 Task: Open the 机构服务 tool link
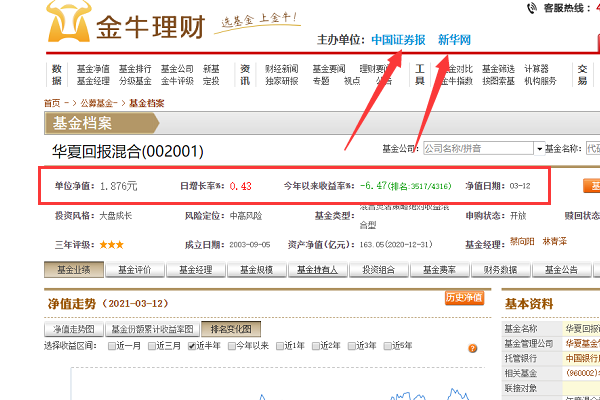click(x=540, y=81)
